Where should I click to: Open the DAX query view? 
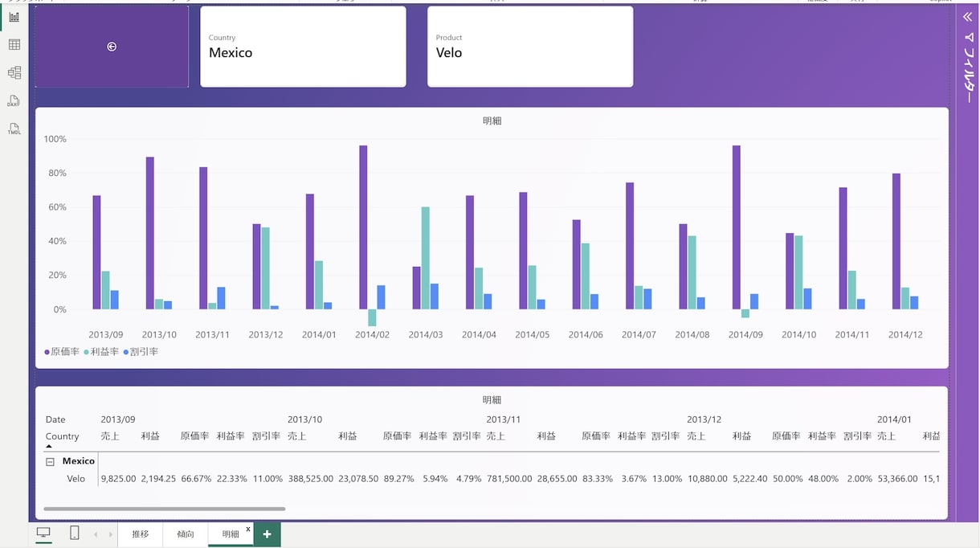click(14, 101)
